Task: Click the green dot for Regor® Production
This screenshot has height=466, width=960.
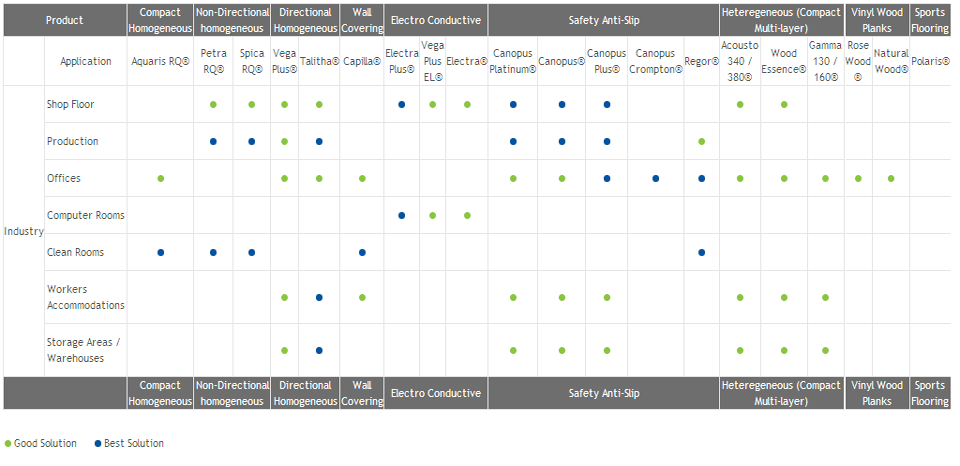Action: click(702, 141)
